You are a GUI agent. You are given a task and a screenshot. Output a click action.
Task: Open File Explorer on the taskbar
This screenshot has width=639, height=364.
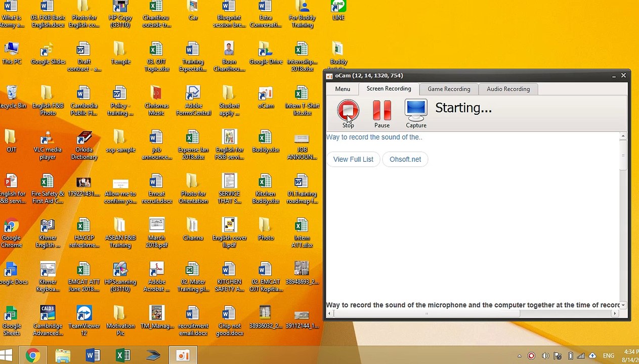click(63, 355)
